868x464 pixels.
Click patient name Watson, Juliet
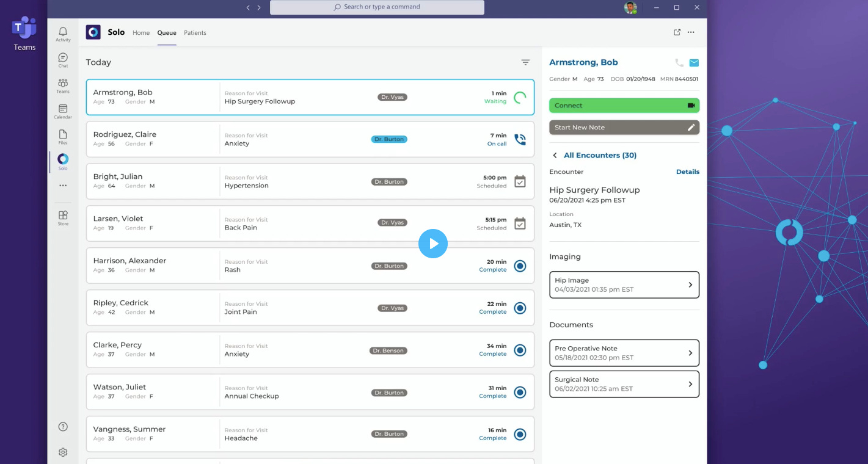point(120,387)
